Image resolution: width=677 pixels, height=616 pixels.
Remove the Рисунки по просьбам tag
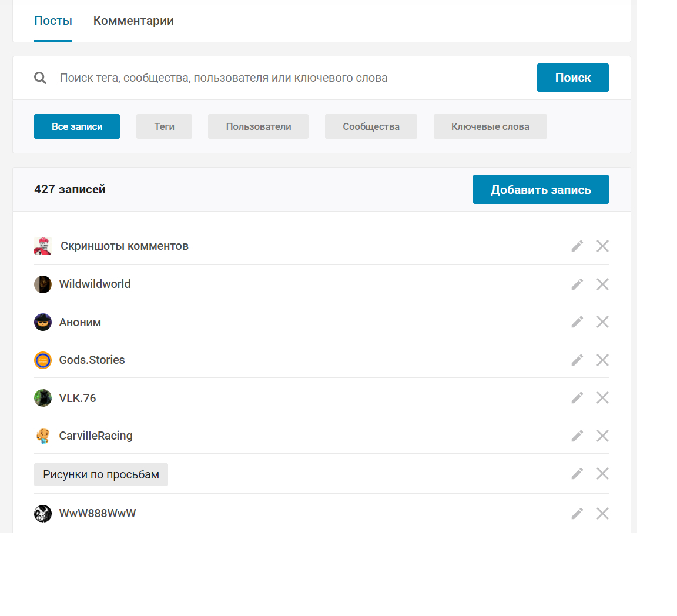[602, 474]
